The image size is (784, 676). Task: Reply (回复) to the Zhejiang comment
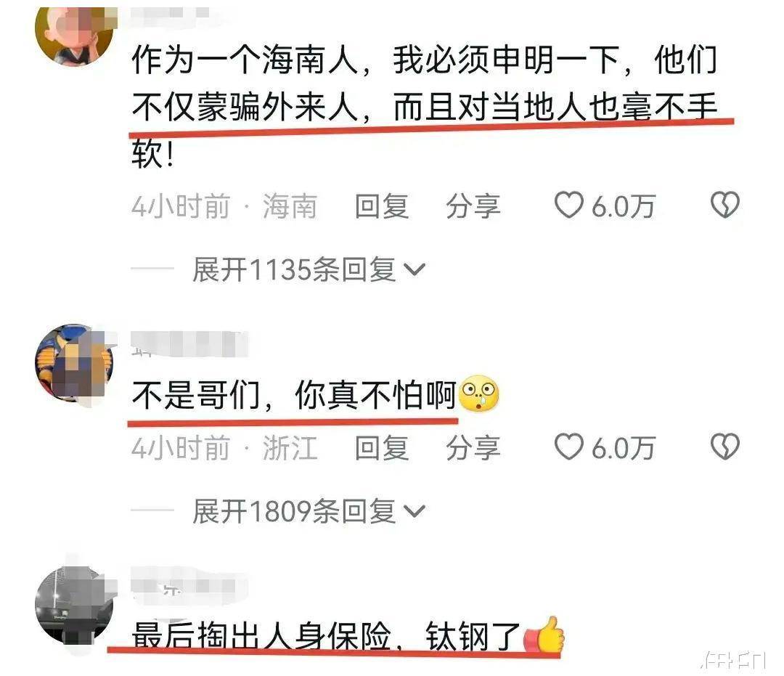382,447
